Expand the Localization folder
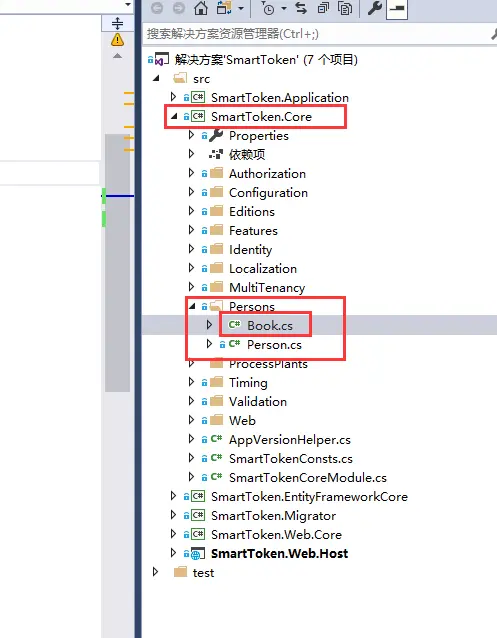Screen dimensions: 497x638 (191, 268)
